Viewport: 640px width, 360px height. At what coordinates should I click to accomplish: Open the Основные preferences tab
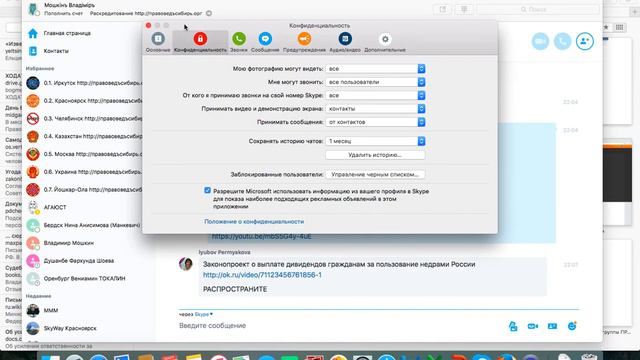coord(158,42)
